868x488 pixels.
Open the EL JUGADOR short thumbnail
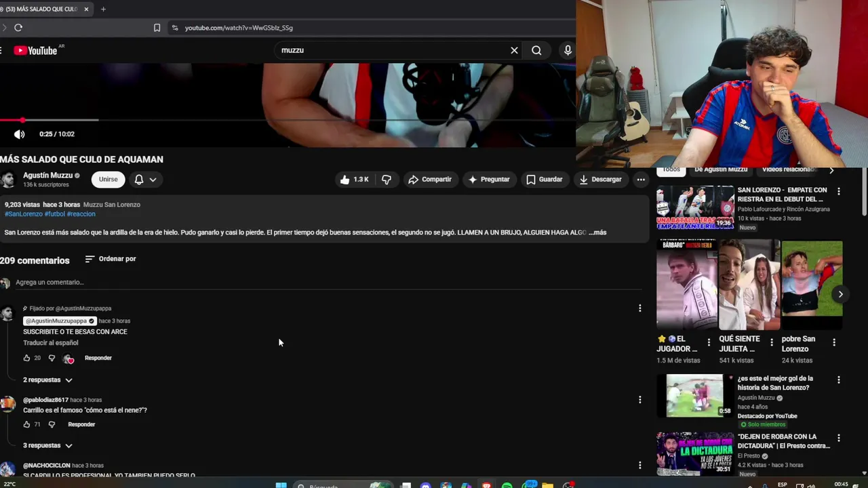pos(687,285)
